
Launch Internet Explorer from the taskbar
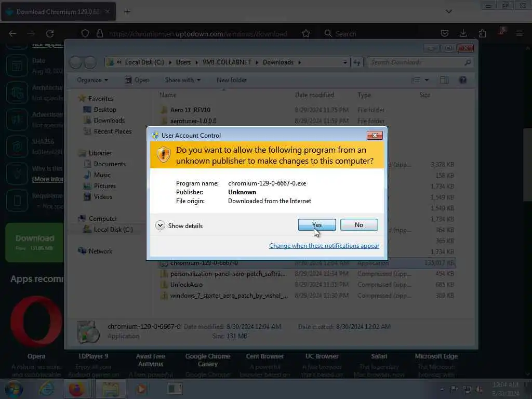pos(46,389)
